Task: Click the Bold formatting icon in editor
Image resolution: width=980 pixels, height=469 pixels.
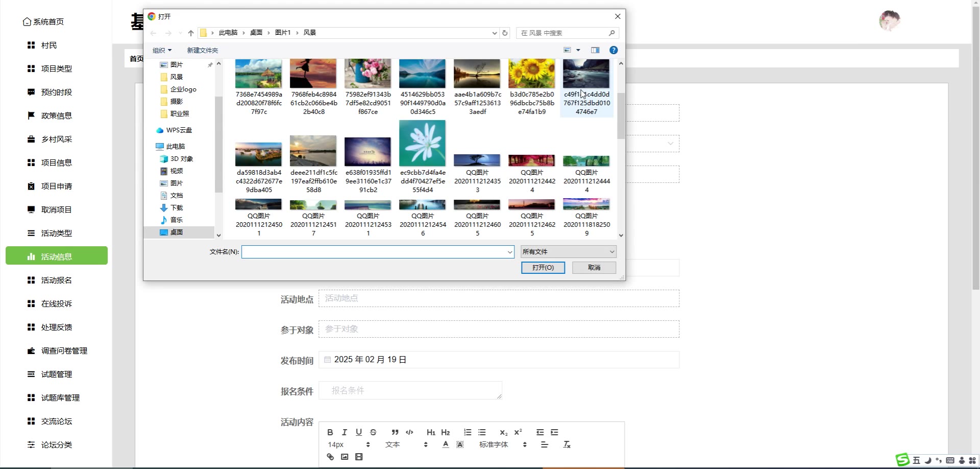Action: (330, 432)
